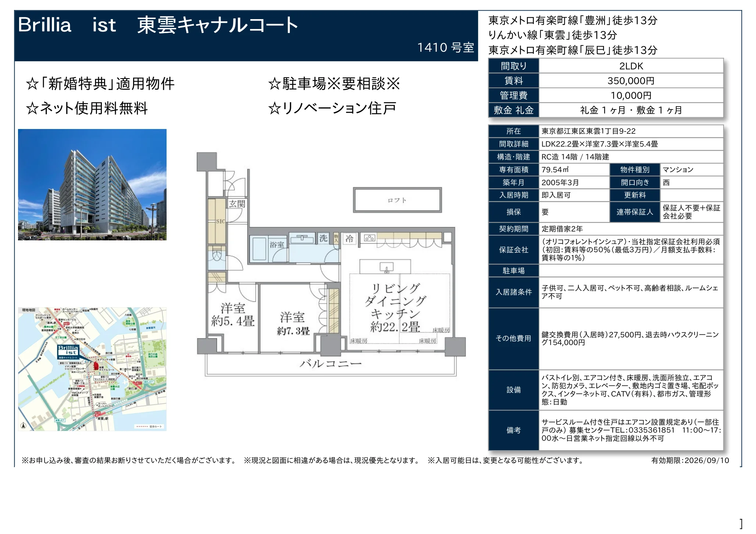The width and height of the screenshot is (756, 534).
Task: Click the facing direction value '西'
Action: point(666,183)
